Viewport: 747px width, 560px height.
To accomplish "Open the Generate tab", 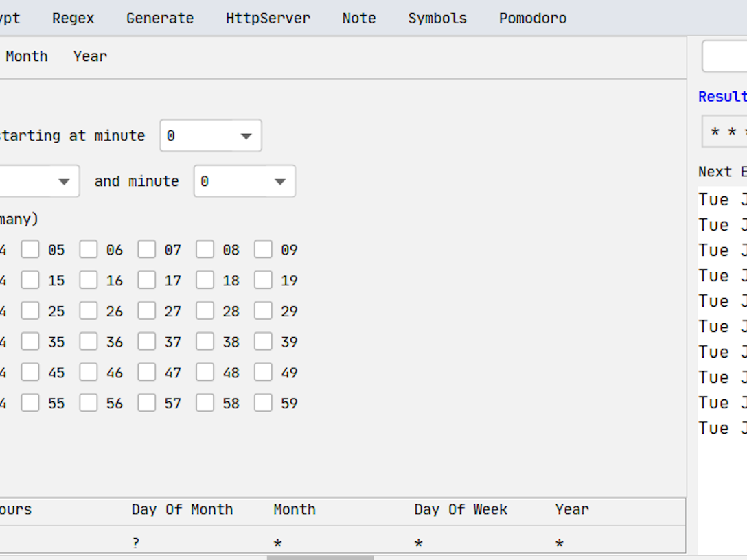I will click(x=159, y=19).
